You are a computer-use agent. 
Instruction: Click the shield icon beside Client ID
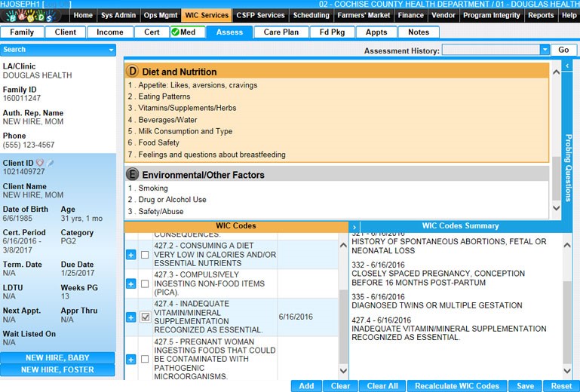40,163
